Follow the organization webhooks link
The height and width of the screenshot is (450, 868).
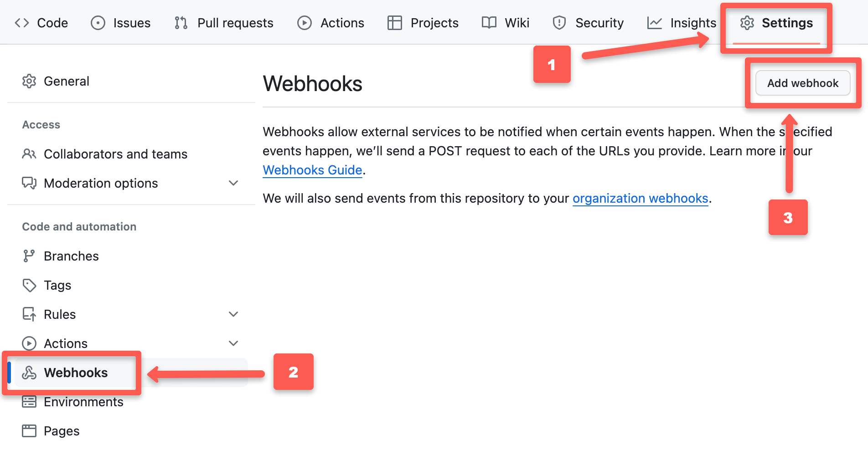[640, 198]
